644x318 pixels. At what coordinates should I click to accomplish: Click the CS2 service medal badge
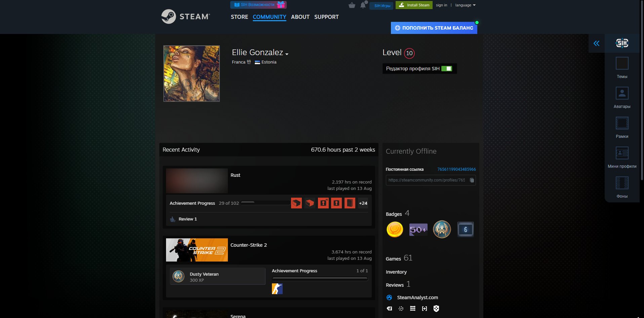pos(442,229)
